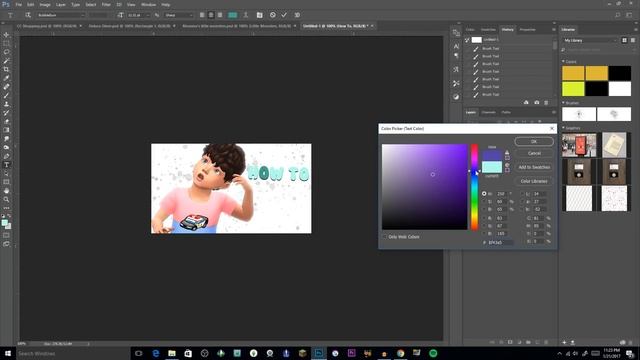The height and width of the screenshot is (360, 640).
Task: Toggle text orientation in options bar
Action: pos(28,15)
